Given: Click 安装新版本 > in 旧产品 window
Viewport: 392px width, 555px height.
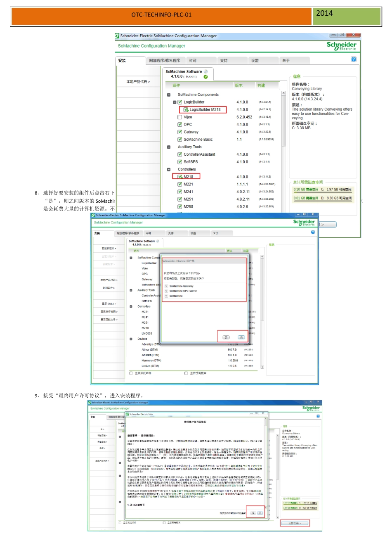Looking at the screenshot, I should coord(109,249).
